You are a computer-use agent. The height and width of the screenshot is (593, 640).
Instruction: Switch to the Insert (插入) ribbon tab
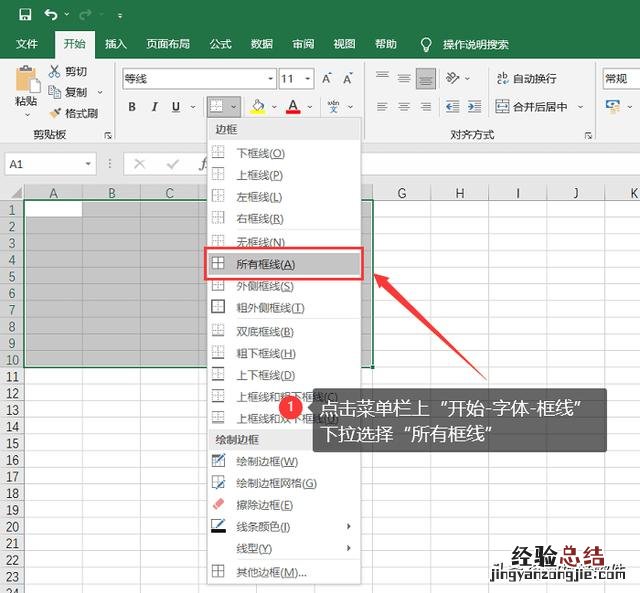click(x=116, y=44)
